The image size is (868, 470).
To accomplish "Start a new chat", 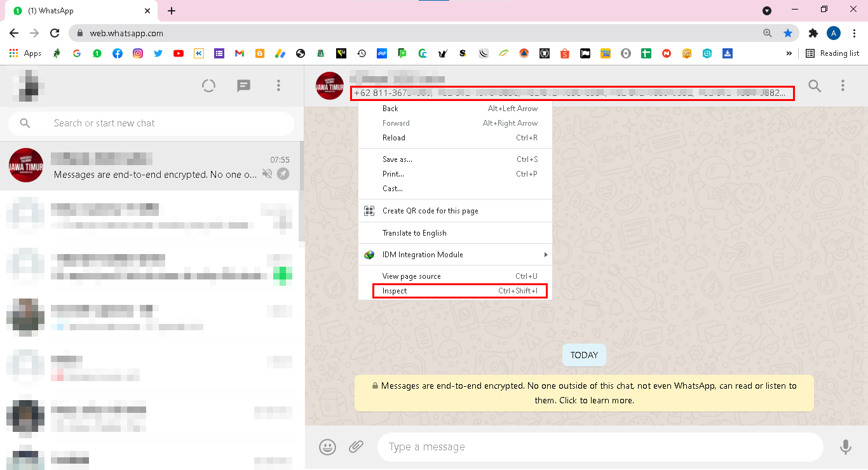I will [243, 85].
